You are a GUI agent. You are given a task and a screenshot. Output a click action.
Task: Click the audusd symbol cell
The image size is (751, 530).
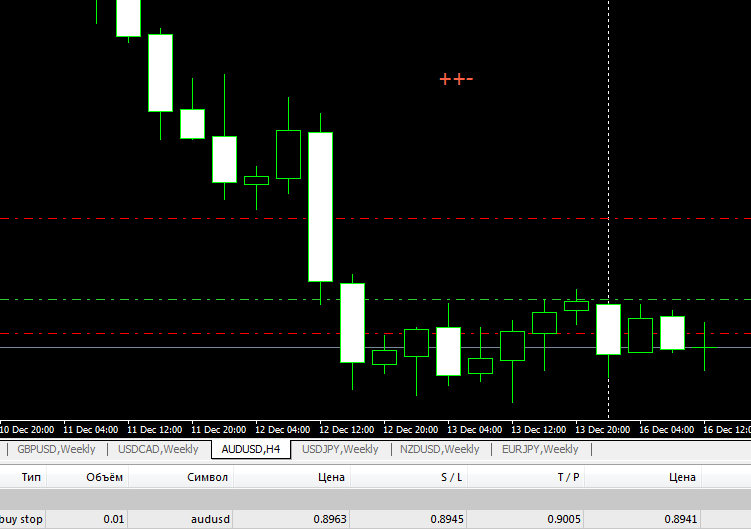tap(181, 519)
